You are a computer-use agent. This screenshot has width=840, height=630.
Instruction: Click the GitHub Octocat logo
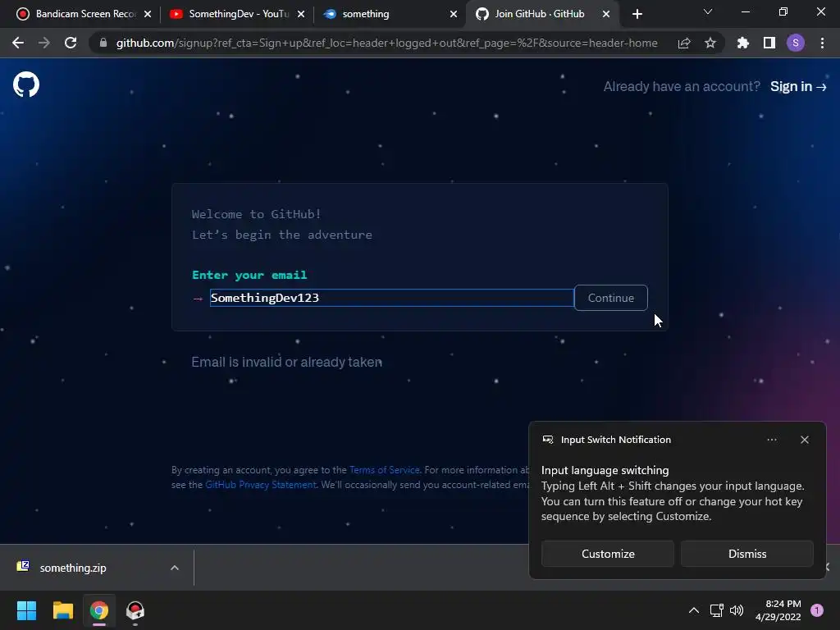click(x=25, y=84)
